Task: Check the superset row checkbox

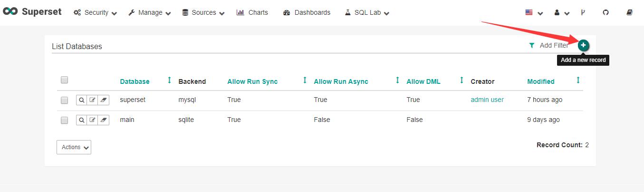Action: click(x=65, y=101)
